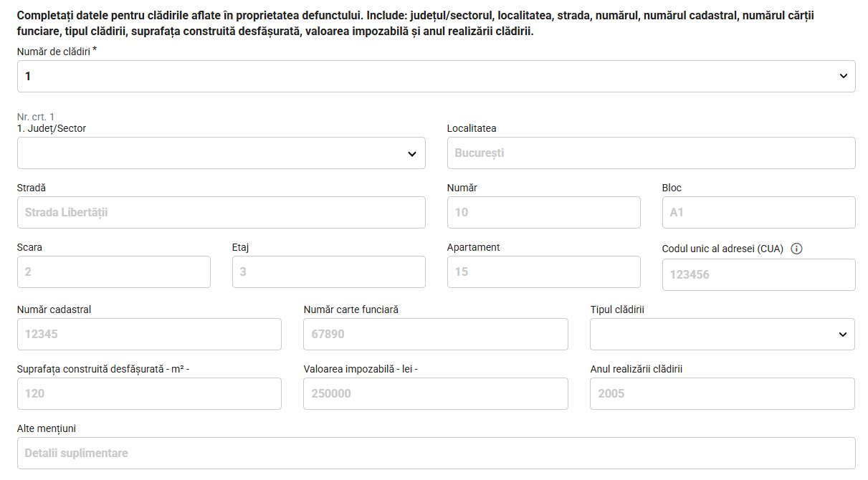Open the Număr de clădiri dropdown
This screenshot has height=480, width=868.
pos(436,76)
